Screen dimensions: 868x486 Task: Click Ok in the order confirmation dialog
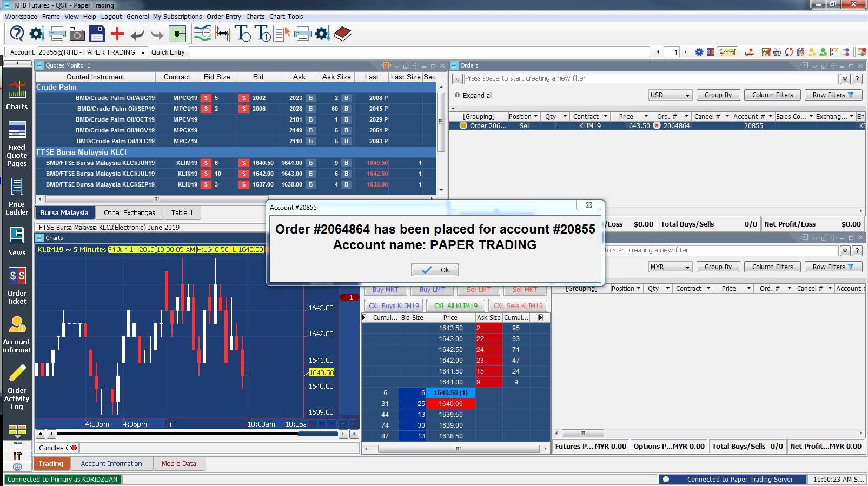pos(435,270)
